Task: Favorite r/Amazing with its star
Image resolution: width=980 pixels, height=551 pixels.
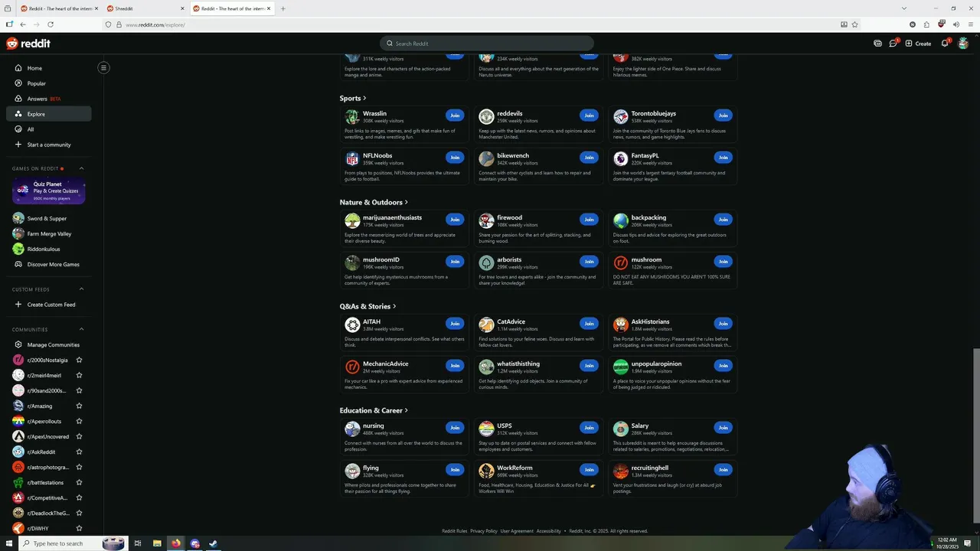Action: click(x=79, y=406)
